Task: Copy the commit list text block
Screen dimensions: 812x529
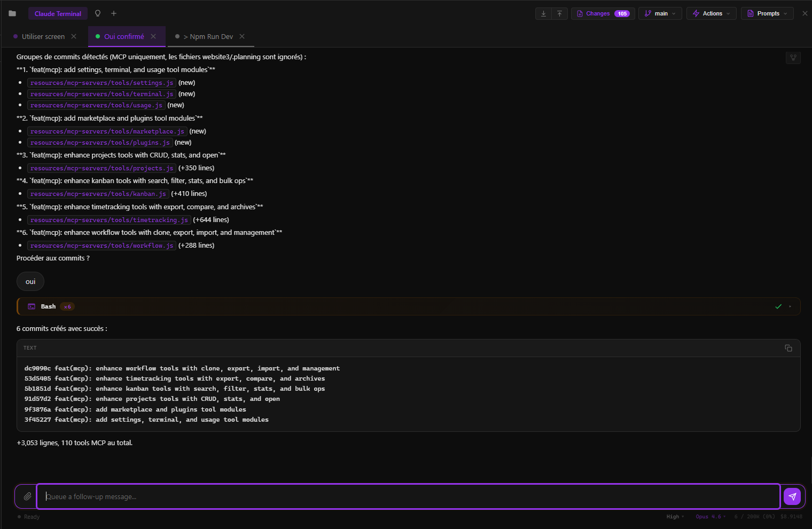Action: coord(788,348)
